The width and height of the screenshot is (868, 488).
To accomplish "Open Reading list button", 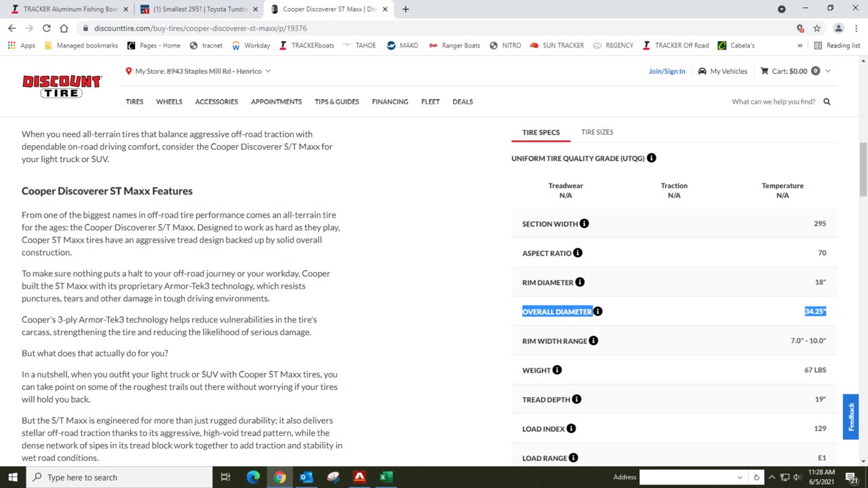I will [837, 45].
